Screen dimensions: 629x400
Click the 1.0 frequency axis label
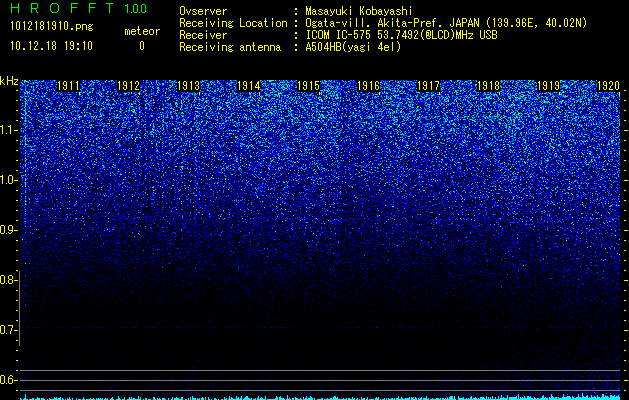8,180
